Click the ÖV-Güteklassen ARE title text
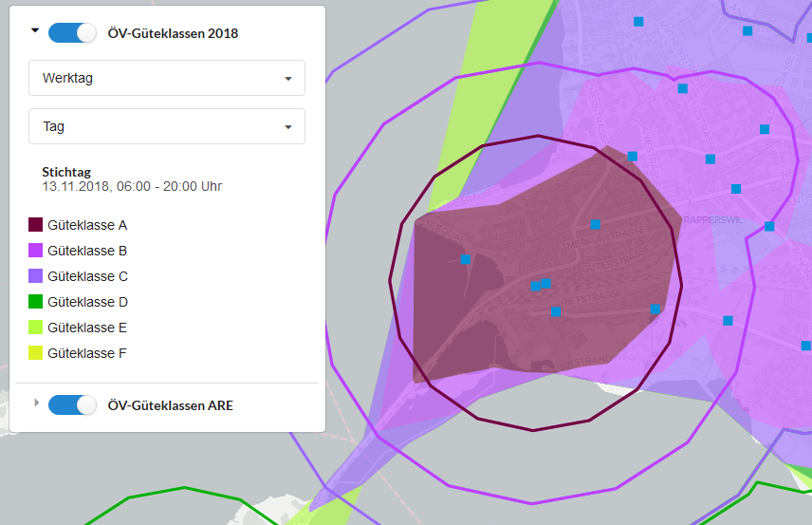 [171, 405]
